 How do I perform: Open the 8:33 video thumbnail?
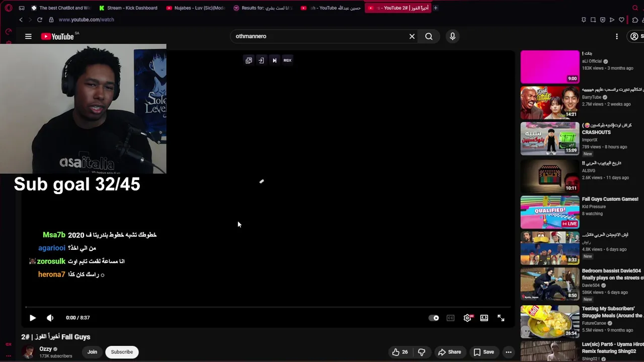[550, 248]
